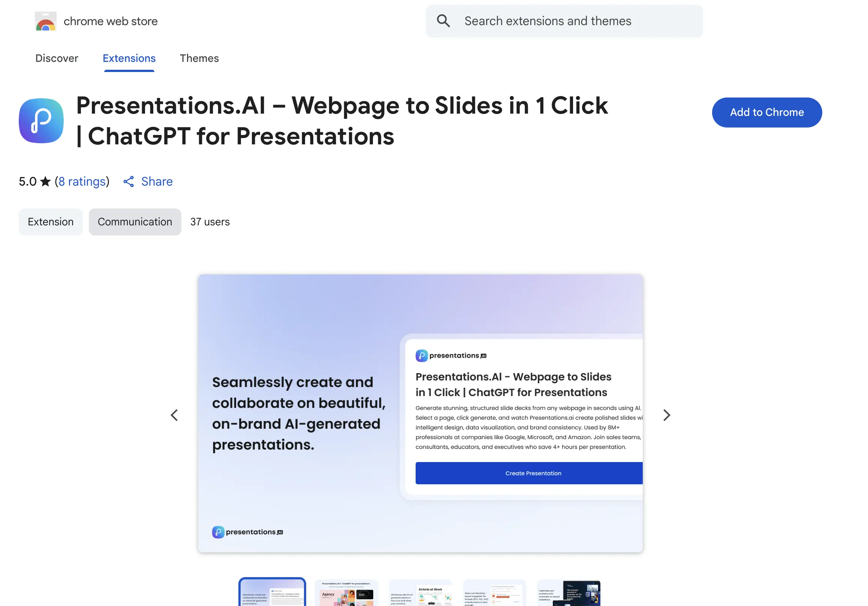The height and width of the screenshot is (606, 868).
Task: Click the chrome web store title text
Action: click(x=111, y=21)
